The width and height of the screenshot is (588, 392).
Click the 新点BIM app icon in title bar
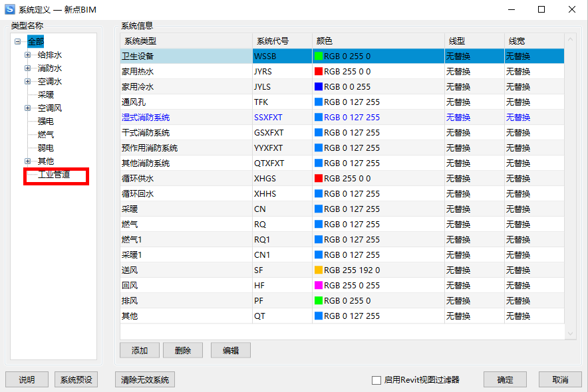(x=10, y=9)
